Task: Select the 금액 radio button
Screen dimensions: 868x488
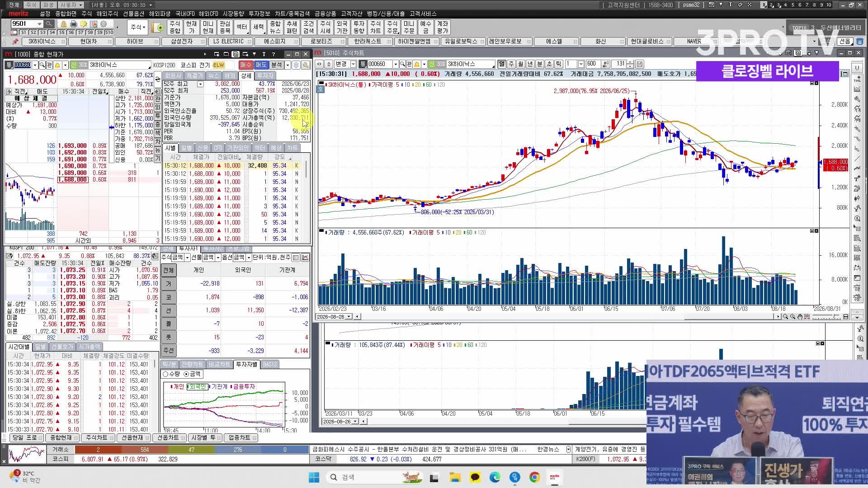Action: (x=186, y=374)
